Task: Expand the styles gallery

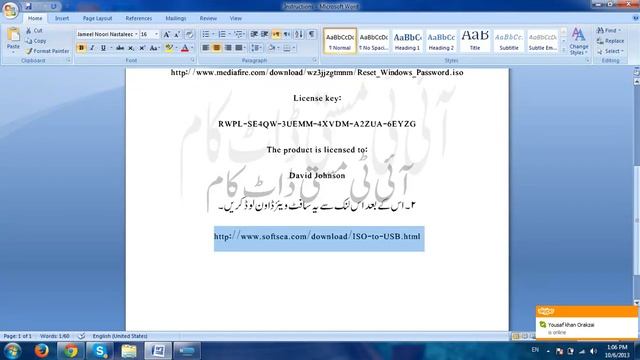Action: click(x=564, y=50)
